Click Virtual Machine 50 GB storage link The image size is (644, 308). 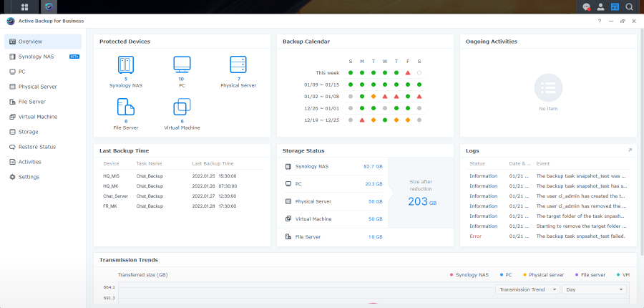click(x=376, y=218)
